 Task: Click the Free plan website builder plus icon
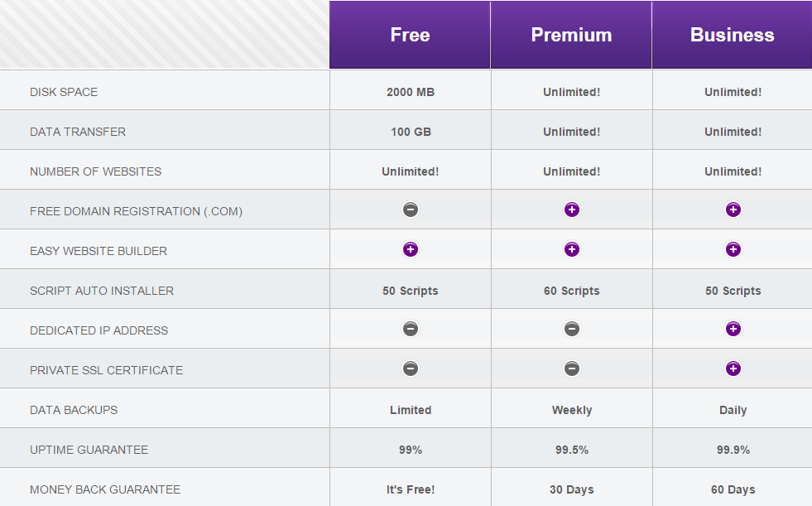pyautogui.click(x=411, y=249)
